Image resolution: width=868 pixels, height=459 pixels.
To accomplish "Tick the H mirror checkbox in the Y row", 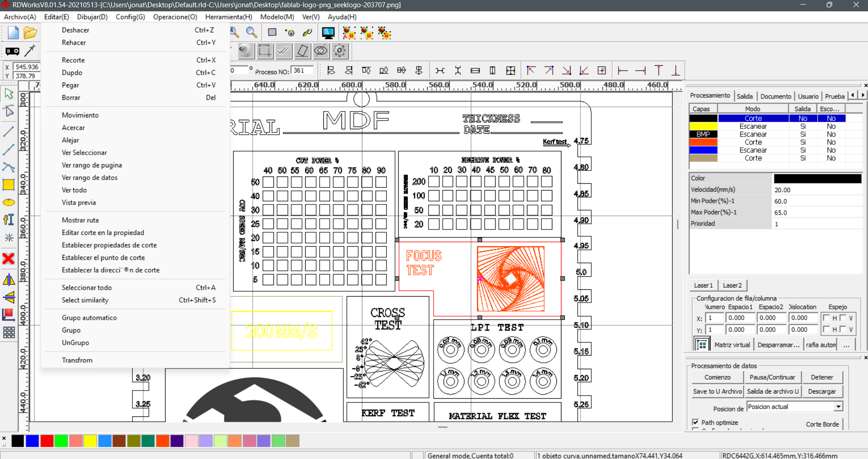I will 826,329.
